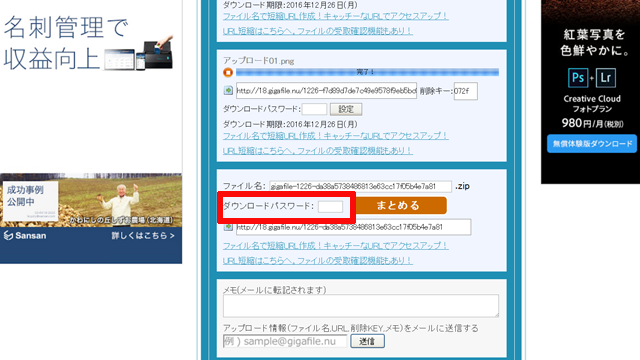The width and height of the screenshot is (640, 360).
Task: Click the Creative Cloud フォトプラン text
Action: coord(592,104)
